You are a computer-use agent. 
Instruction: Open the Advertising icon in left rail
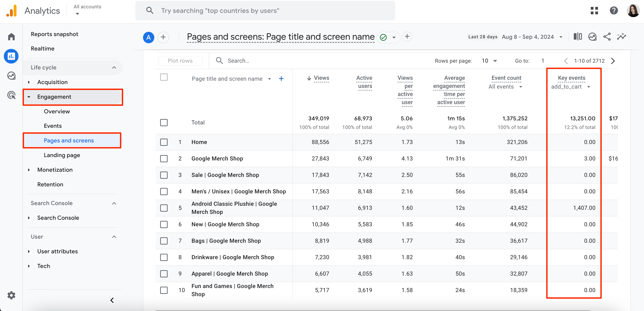point(11,95)
